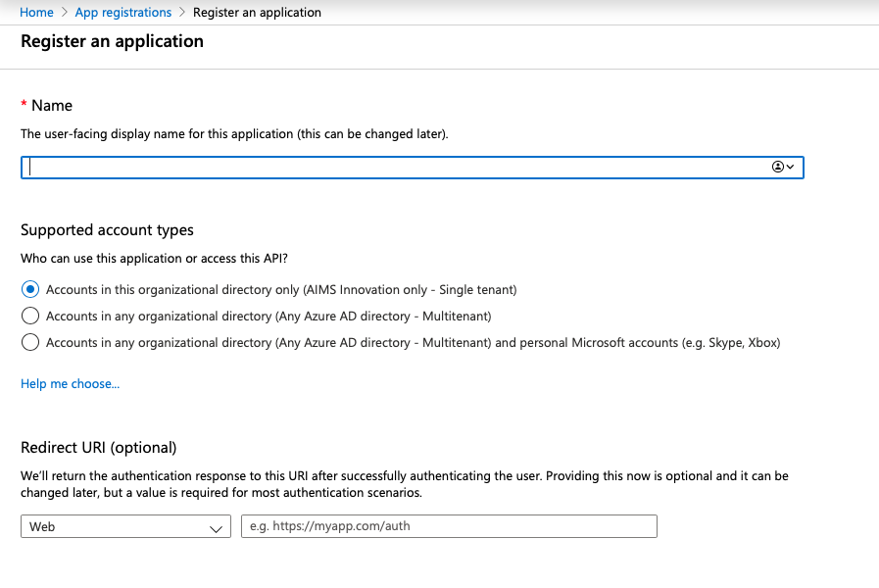This screenshot has height=588, width=879.
Task: Open App registrations breadcrumb link
Action: tap(123, 13)
